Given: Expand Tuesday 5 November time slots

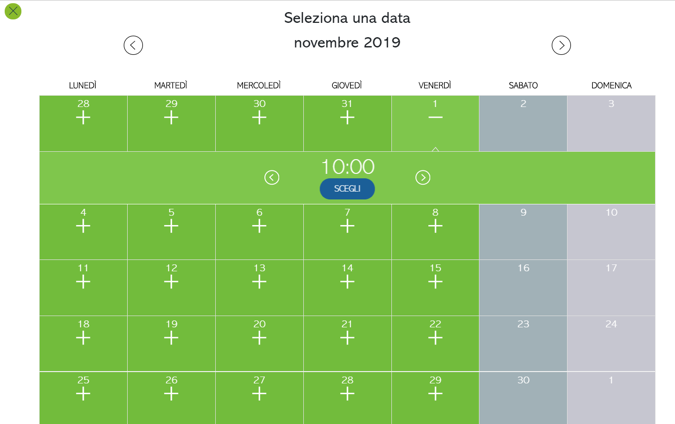Looking at the screenshot, I should (171, 226).
